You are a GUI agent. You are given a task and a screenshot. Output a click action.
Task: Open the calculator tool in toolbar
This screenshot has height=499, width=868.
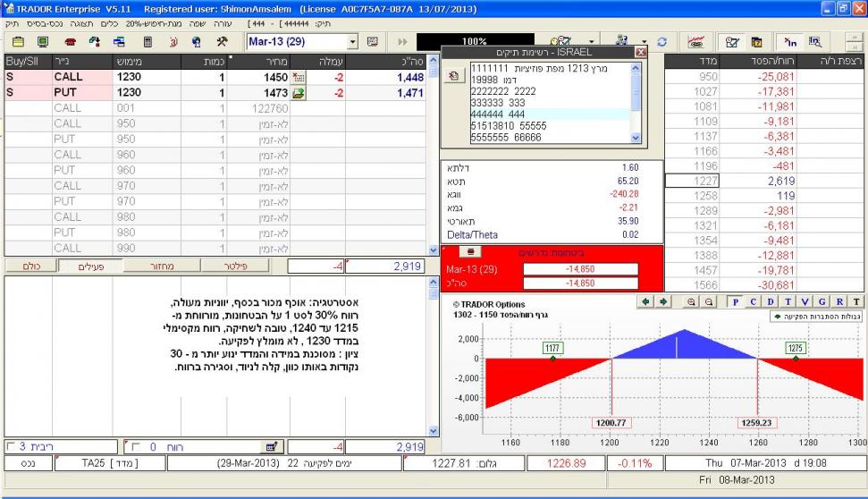pyautogui.click(x=147, y=42)
